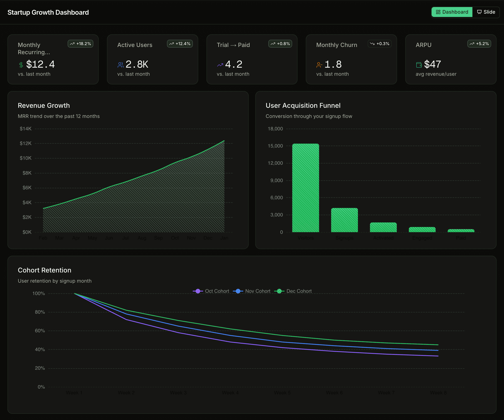504x420 pixels.
Task: Click the +5.2% badge on ARPU card
Action: coord(479,44)
